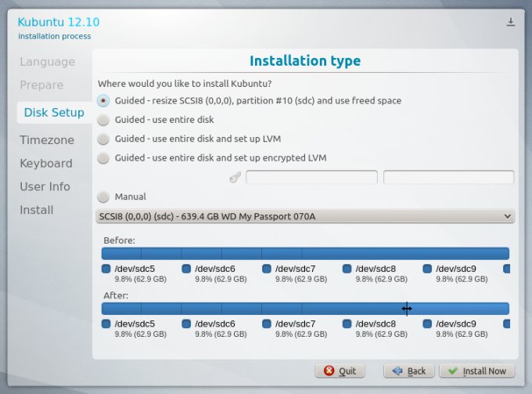Click the Install Now button
The height and width of the screenshot is (394, 532).
(477, 371)
